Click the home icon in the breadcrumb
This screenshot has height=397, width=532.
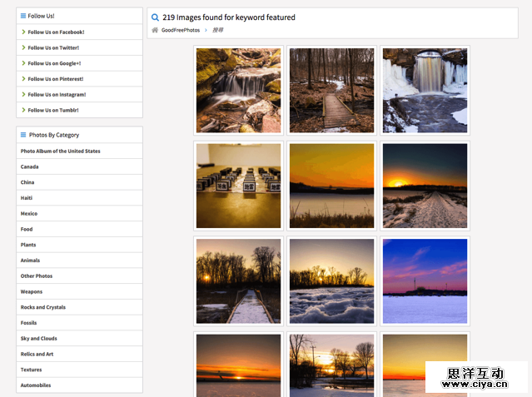155,30
